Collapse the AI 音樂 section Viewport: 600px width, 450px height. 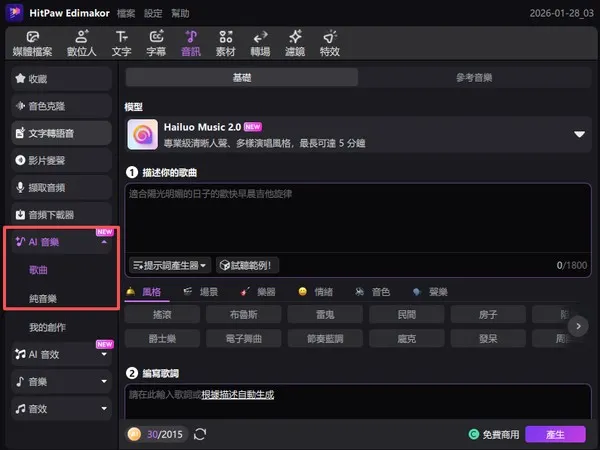click(x=104, y=242)
